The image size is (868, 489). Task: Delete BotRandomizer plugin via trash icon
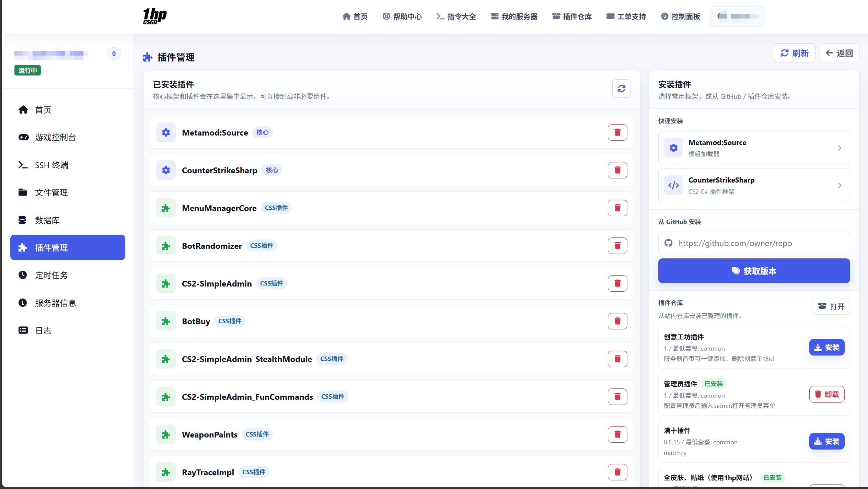pos(617,246)
